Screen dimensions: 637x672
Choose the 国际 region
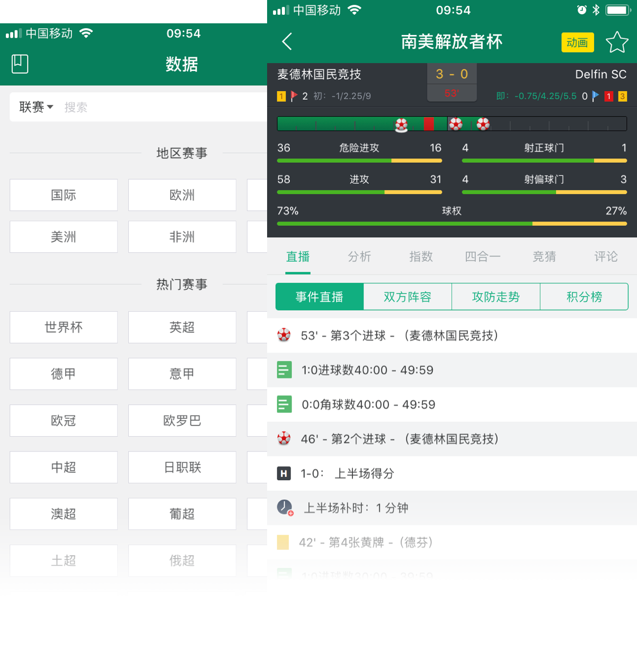(64, 195)
